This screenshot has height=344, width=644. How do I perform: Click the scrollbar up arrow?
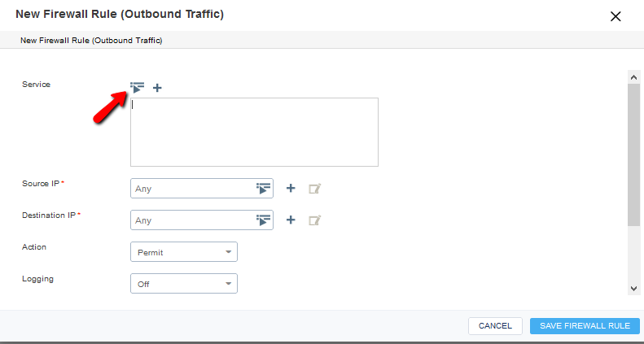(x=633, y=77)
